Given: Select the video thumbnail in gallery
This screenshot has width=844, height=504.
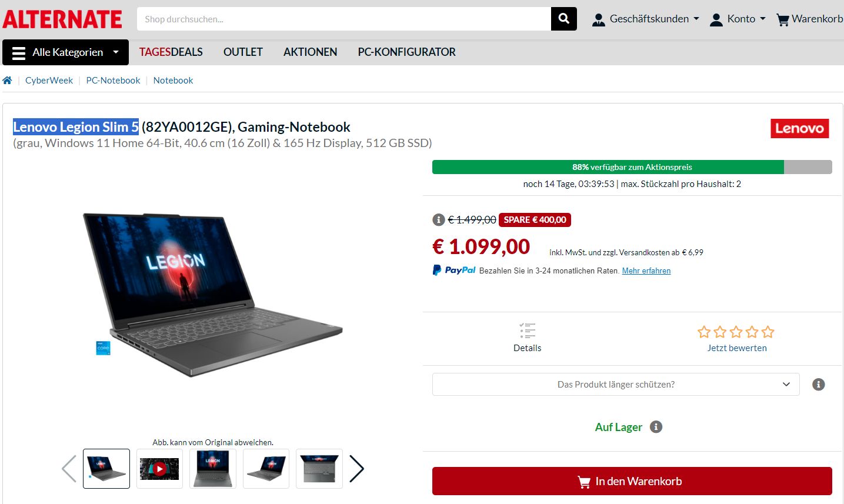Looking at the screenshot, I should pyautogui.click(x=159, y=469).
